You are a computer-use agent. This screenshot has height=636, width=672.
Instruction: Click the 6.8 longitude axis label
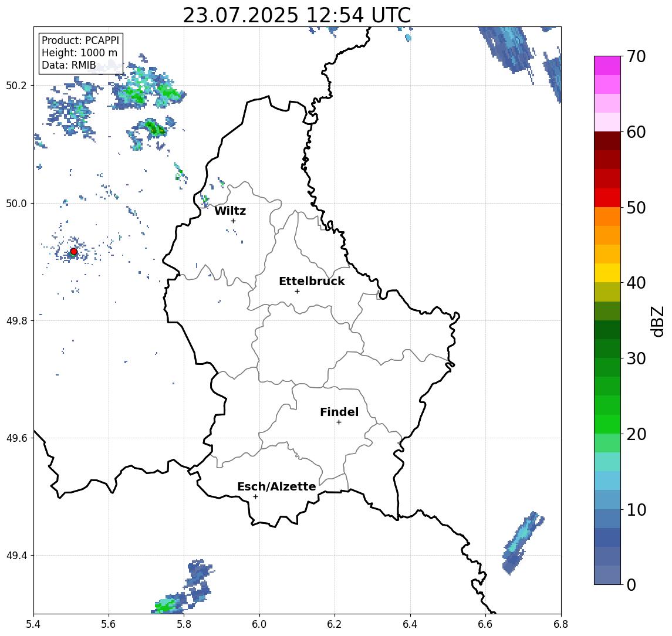pyautogui.click(x=561, y=624)
